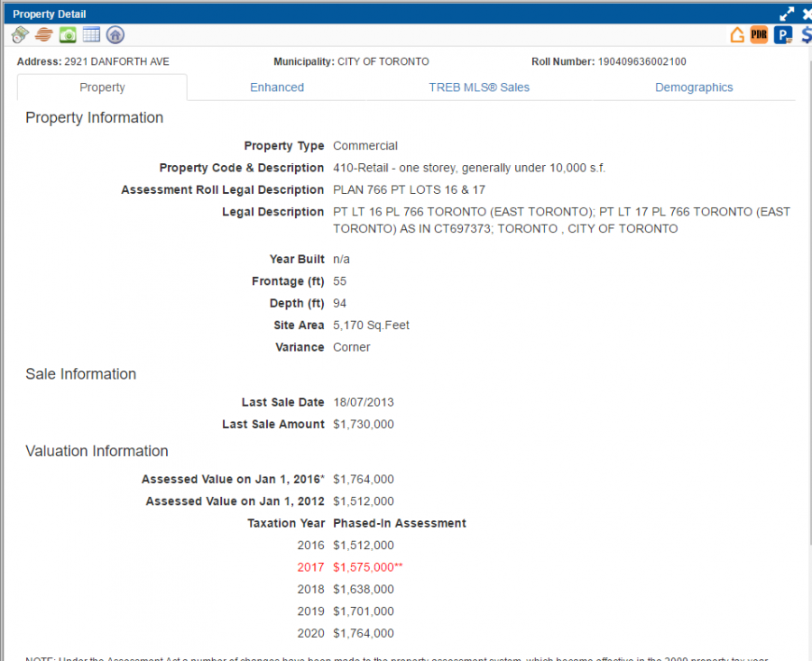This screenshot has width=812, height=661.
Task: Click the Property Information heading
Action: pyautogui.click(x=94, y=117)
